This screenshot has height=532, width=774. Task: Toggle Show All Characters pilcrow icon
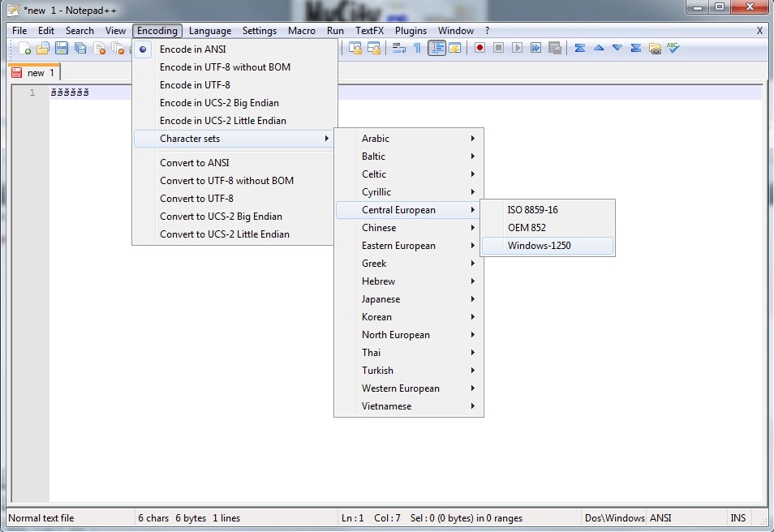pyautogui.click(x=418, y=49)
